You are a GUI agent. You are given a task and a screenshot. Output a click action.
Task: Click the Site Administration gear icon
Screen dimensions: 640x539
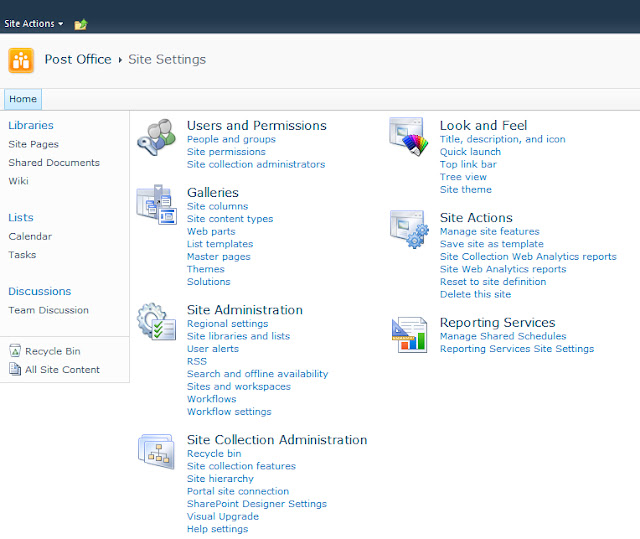tap(155, 320)
